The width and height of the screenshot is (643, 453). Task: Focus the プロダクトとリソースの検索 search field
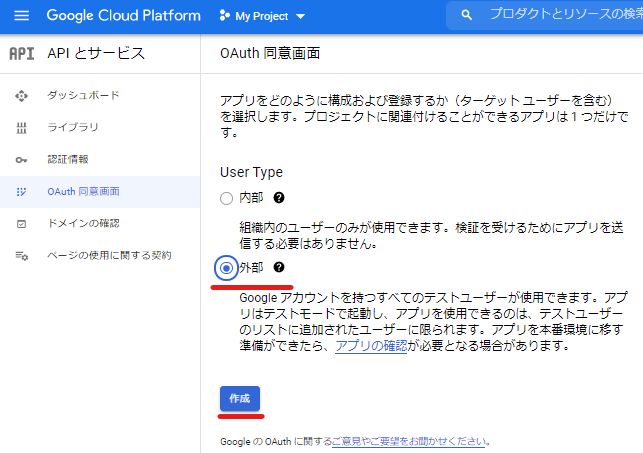pos(566,15)
